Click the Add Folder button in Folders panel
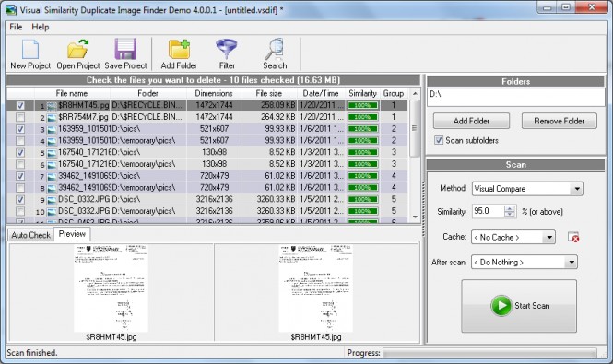Viewport: 613px width, 364px height. click(471, 121)
